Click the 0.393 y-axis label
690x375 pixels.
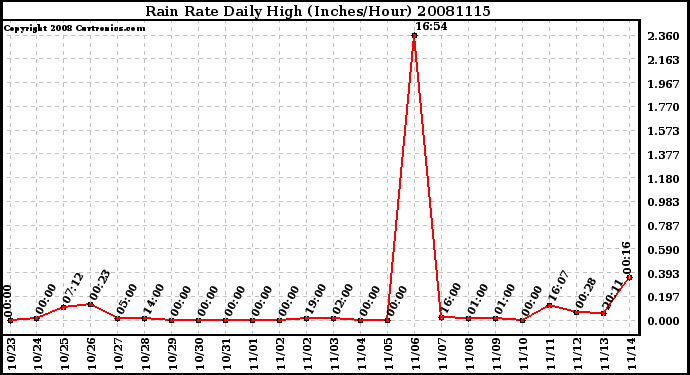[663, 274]
